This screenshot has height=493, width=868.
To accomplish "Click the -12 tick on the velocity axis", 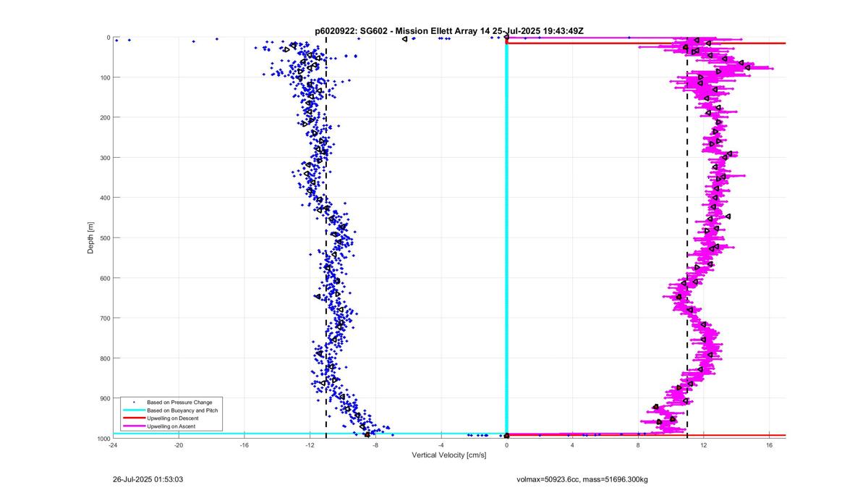I will [310, 445].
